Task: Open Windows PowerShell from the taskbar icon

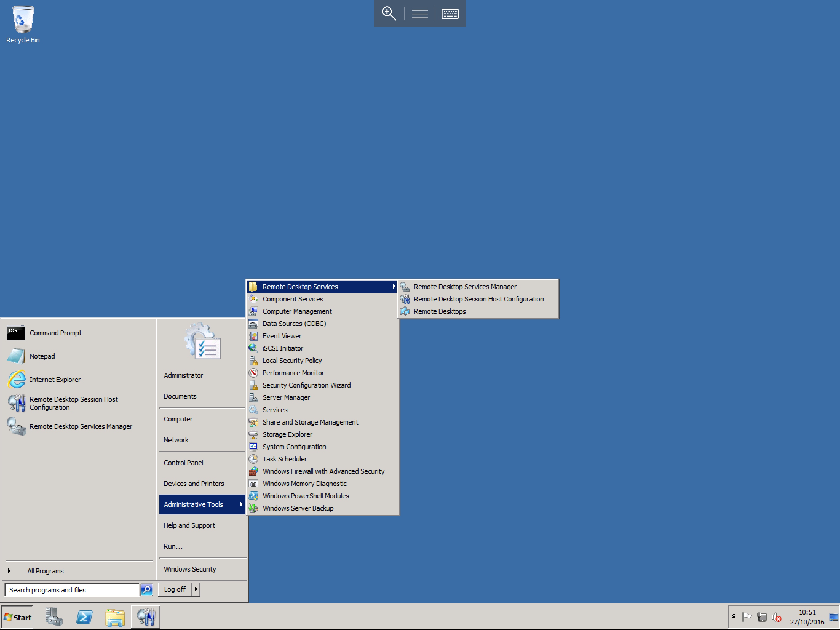Action: click(84, 617)
